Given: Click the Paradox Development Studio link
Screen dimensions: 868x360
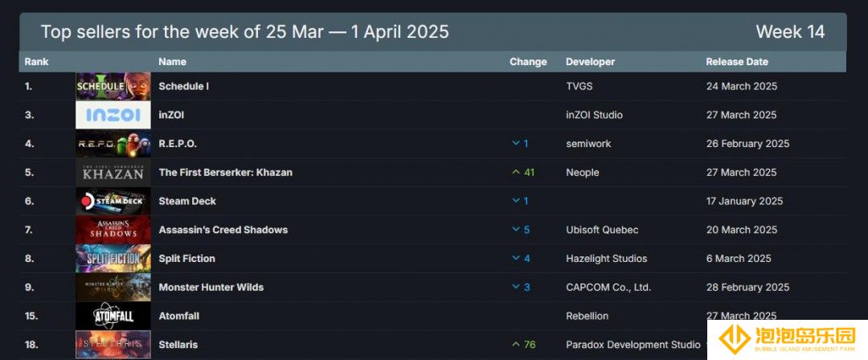Looking at the screenshot, I should click(633, 345).
